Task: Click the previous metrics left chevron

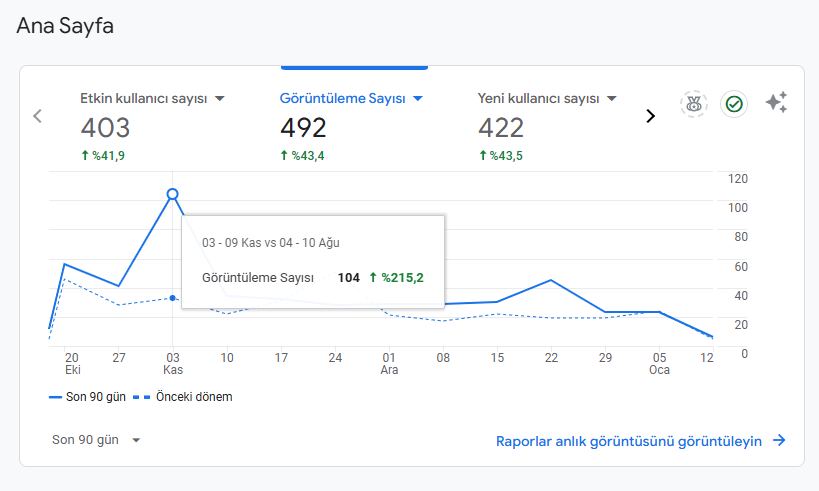Action: pos(37,116)
